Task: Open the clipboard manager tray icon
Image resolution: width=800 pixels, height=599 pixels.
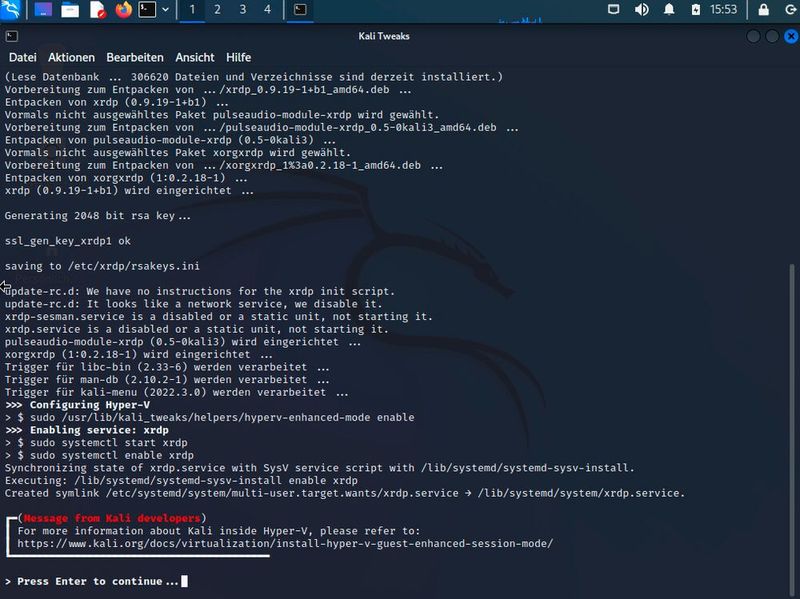Action: click(x=614, y=9)
